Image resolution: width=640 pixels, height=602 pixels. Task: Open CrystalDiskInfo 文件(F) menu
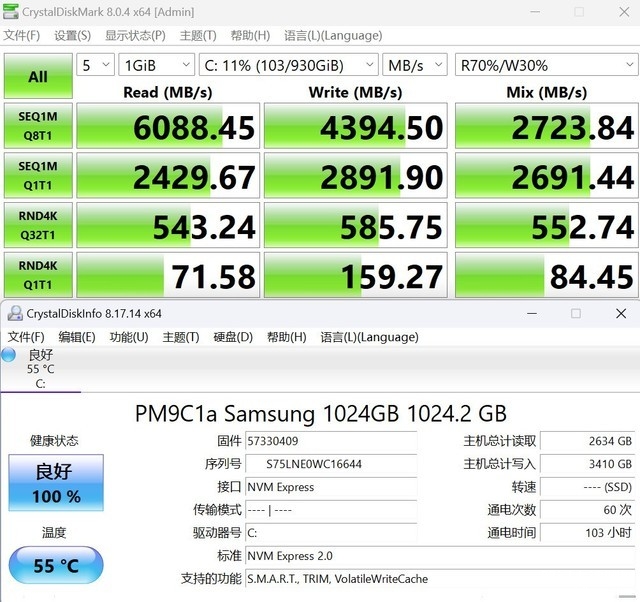pos(26,337)
